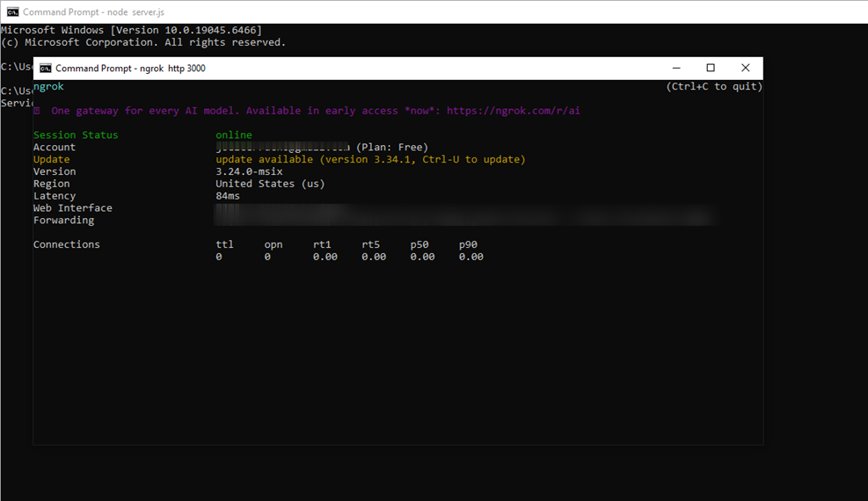The width and height of the screenshot is (868, 501).
Task: Click the blurred Forwarding URL value
Action: point(466,221)
